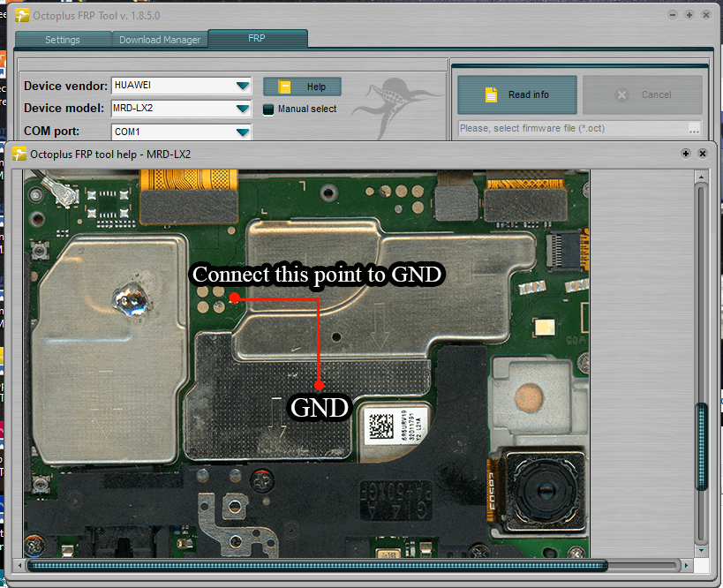Open the Download Manager tab
The width and height of the screenshot is (723, 588).
(x=160, y=40)
